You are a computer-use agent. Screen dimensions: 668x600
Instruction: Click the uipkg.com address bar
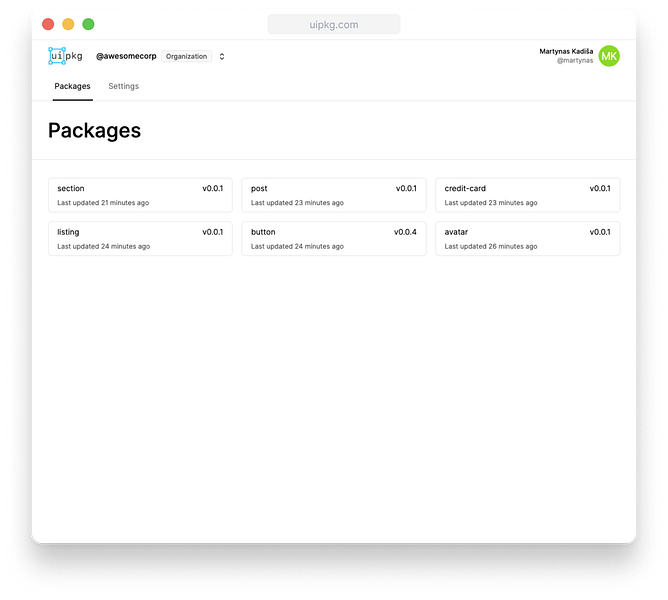click(334, 24)
